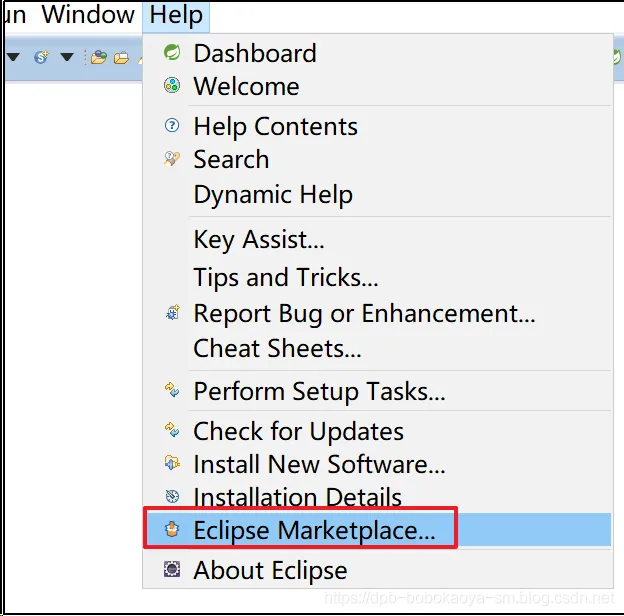
Task: Click the blue S toolbar icon
Action: click(41, 57)
